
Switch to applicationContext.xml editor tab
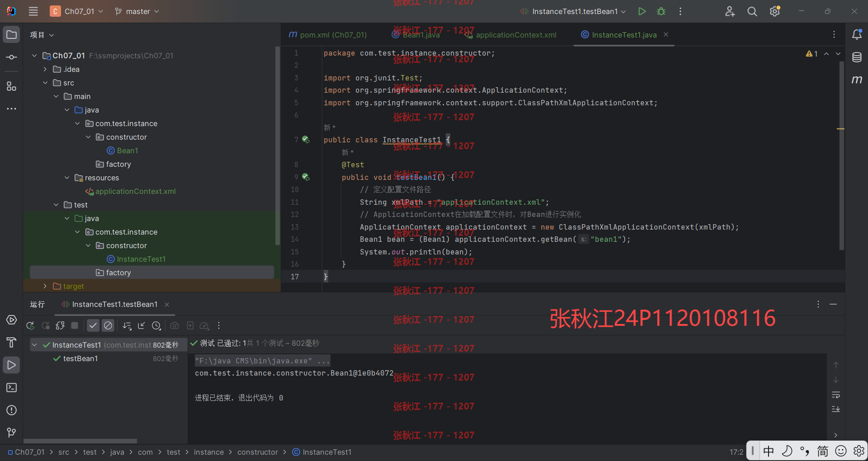pos(510,35)
